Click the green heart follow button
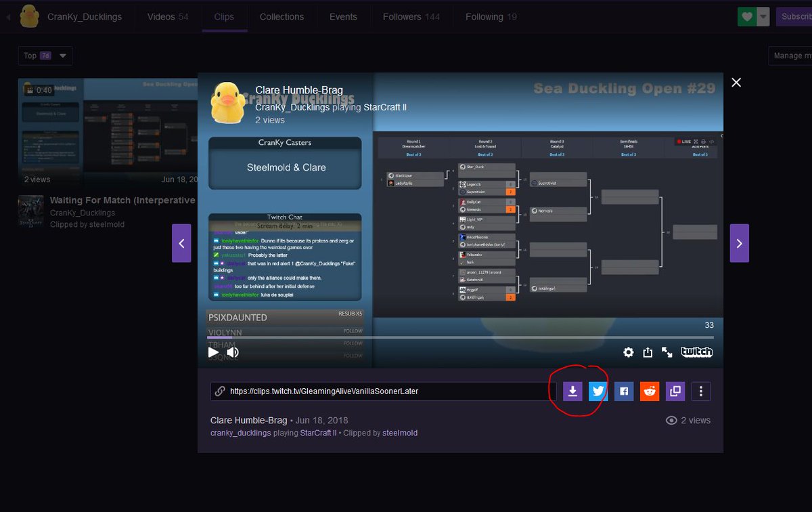 pyautogui.click(x=747, y=17)
